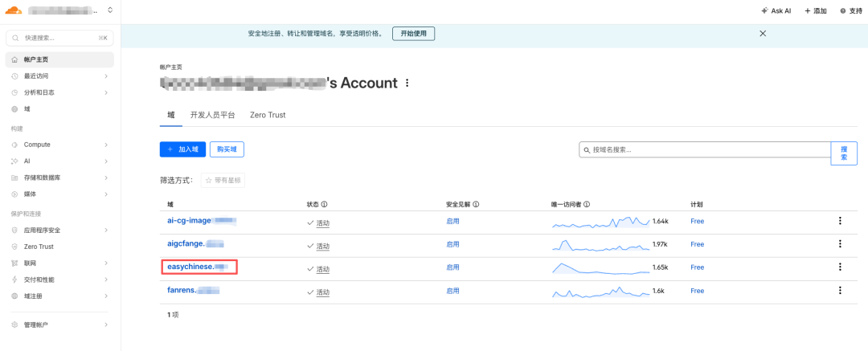Open 域注册 menu item
The image size is (868, 351).
tap(59, 296)
